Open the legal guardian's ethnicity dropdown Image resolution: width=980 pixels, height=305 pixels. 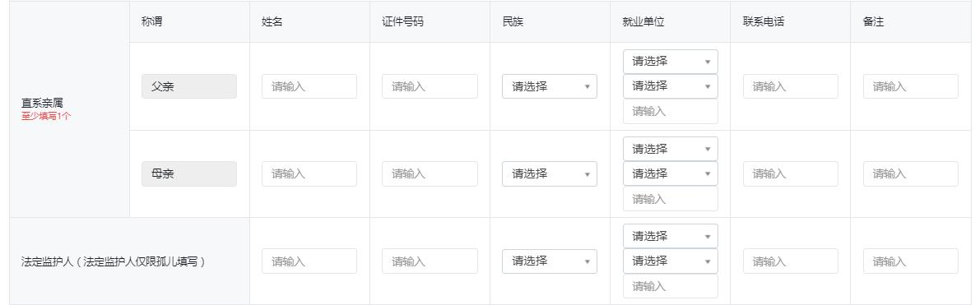pyautogui.click(x=550, y=261)
